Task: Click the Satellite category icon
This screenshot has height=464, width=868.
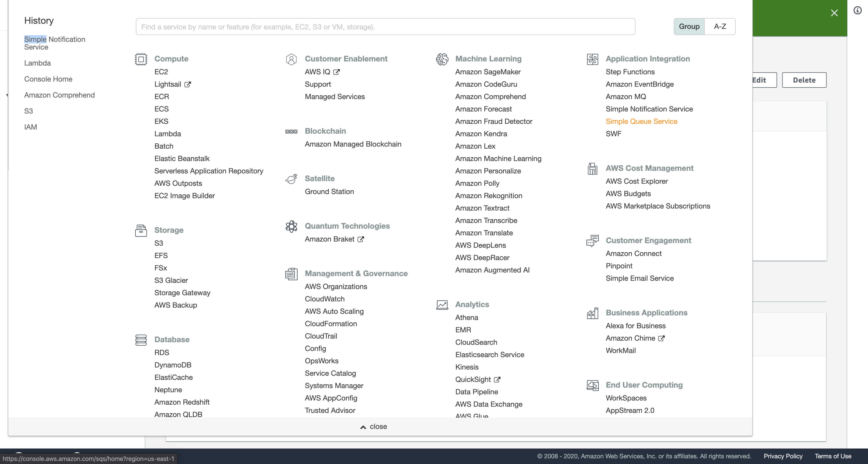Action: 291,179
